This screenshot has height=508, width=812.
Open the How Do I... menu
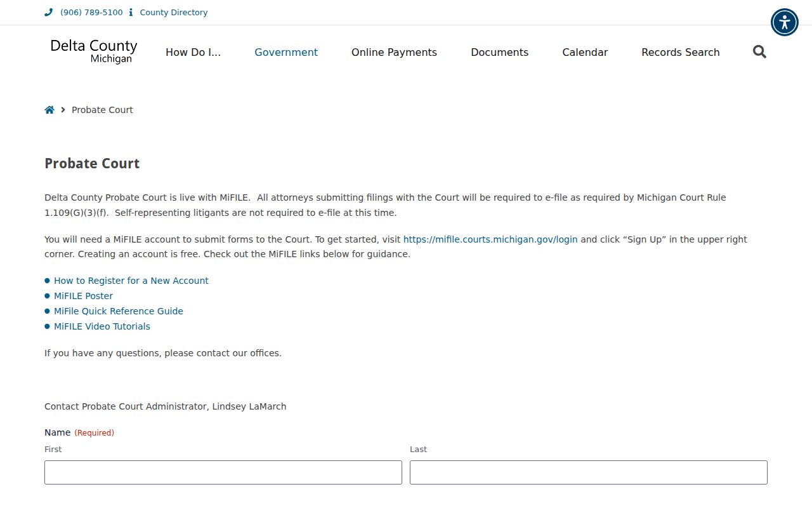coord(193,52)
